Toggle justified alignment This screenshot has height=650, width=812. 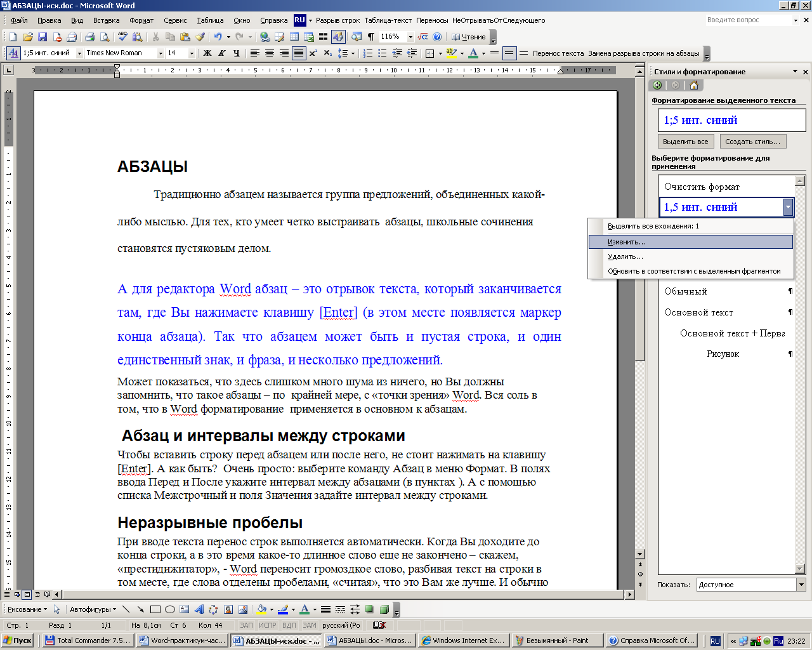pyautogui.click(x=299, y=53)
